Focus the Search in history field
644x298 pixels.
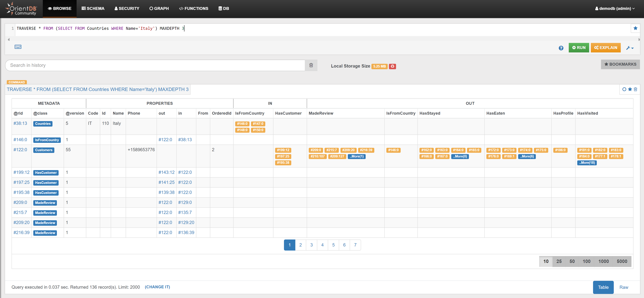click(155, 65)
